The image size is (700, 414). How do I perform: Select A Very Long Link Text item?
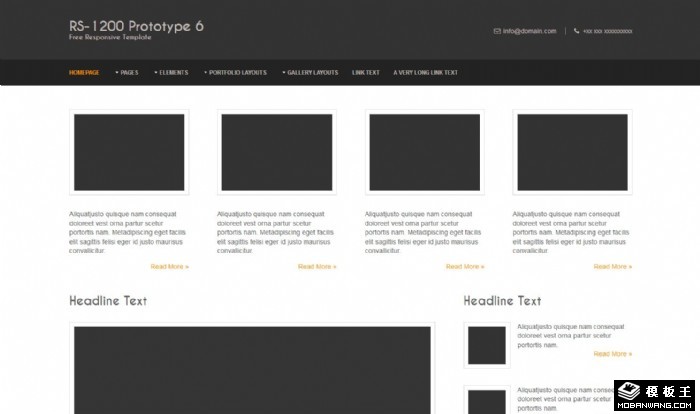click(x=426, y=72)
